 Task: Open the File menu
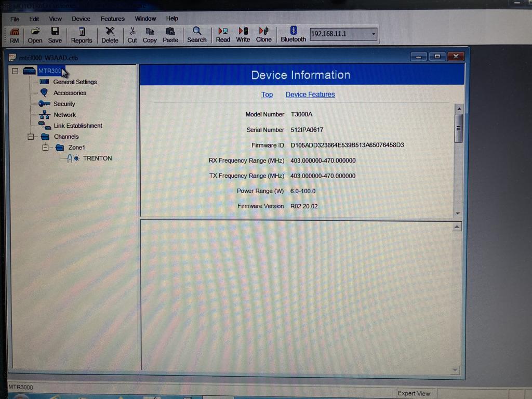15,19
